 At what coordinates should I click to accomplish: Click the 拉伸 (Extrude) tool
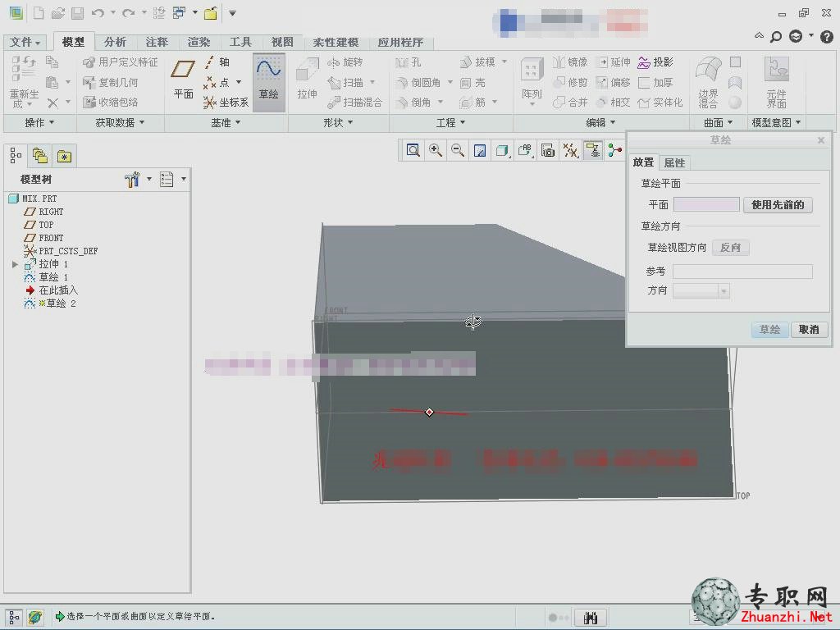tap(307, 80)
